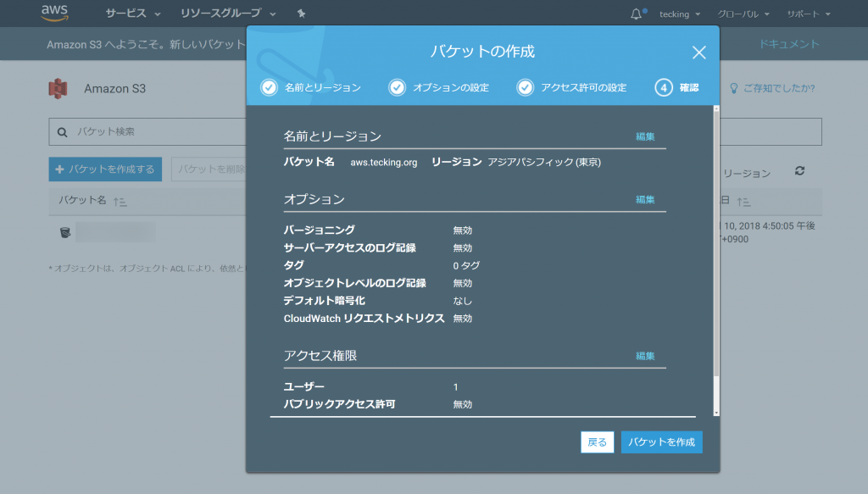Go to the オプションの設定 wizard step
This screenshot has width=868, height=494.
point(451,87)
